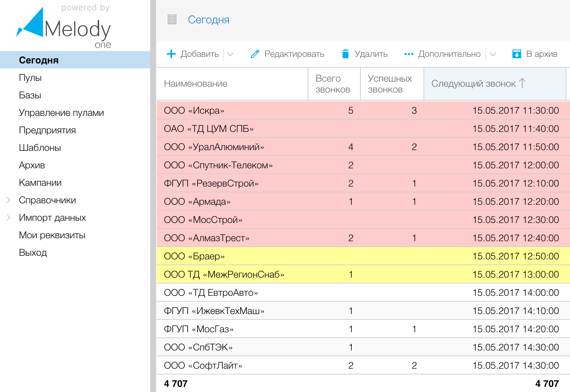Click the pencil icon for Редактировать
The height and width of the screenshot is (392, 570).
click(x=255, y=54)
